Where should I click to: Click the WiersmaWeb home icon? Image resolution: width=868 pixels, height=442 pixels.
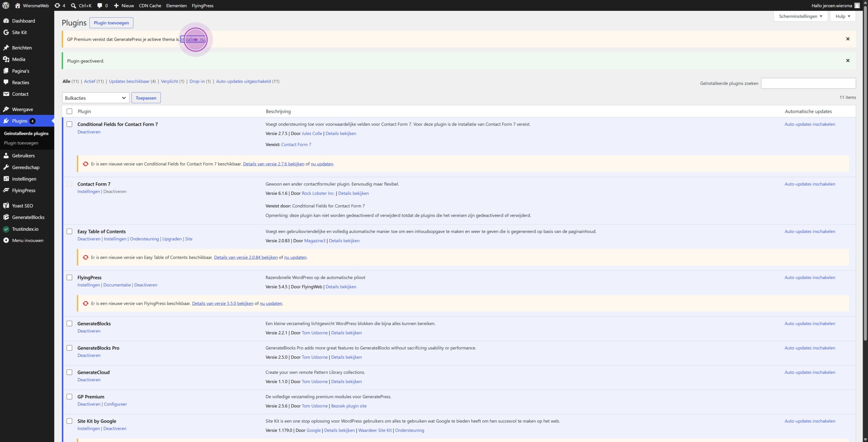[x=18, y=5]
